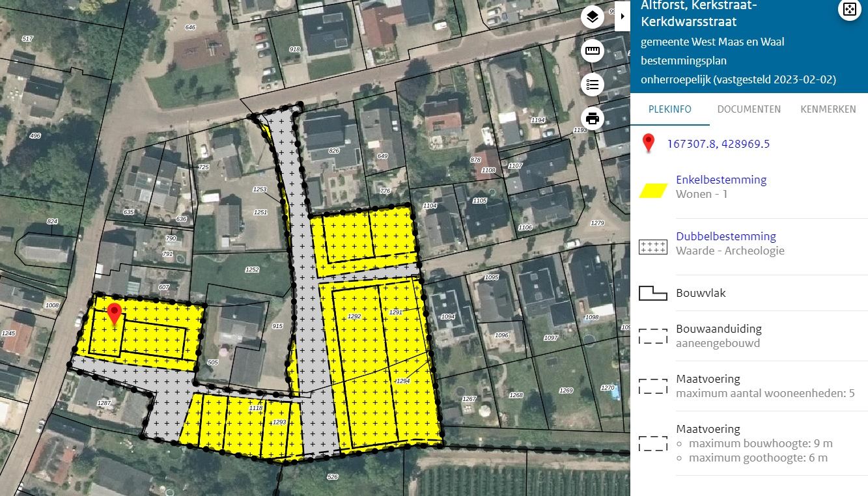
Task: Open the legend list button
Action: point(592,85)
